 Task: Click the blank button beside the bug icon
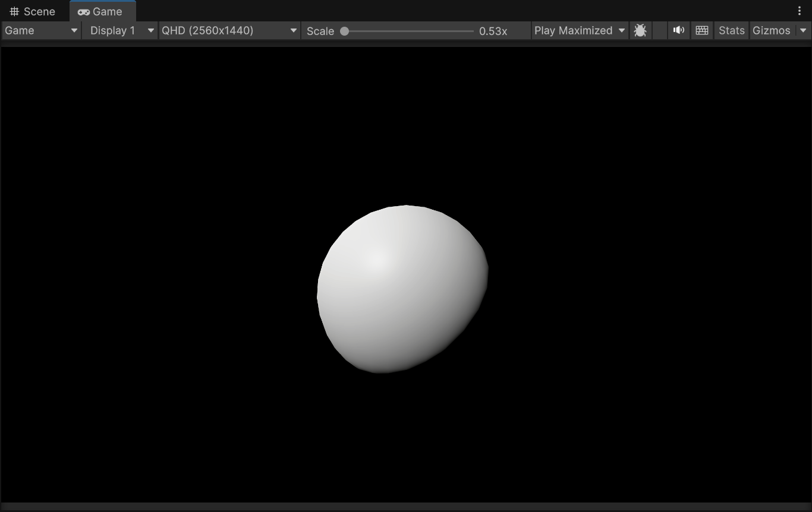point(659,30)
